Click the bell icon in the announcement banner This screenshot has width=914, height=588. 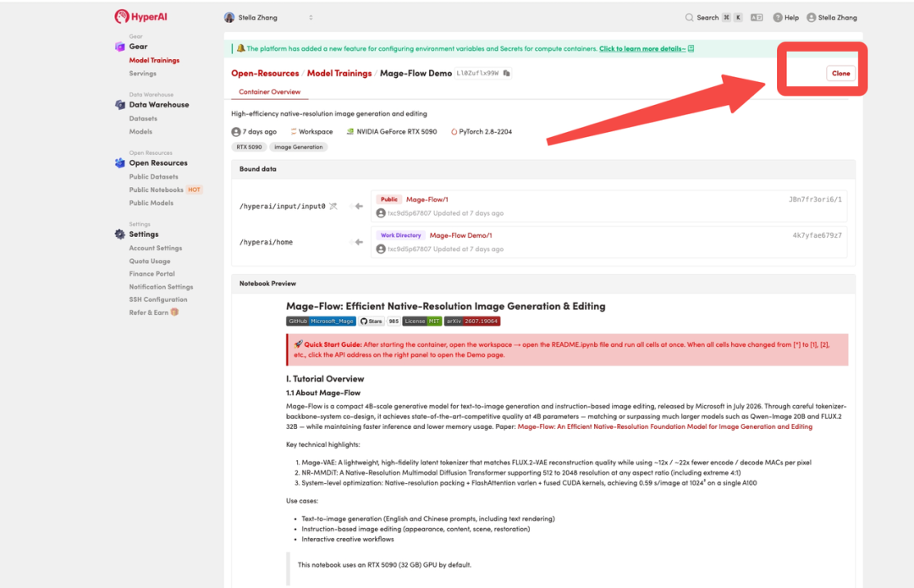point(240,48)
